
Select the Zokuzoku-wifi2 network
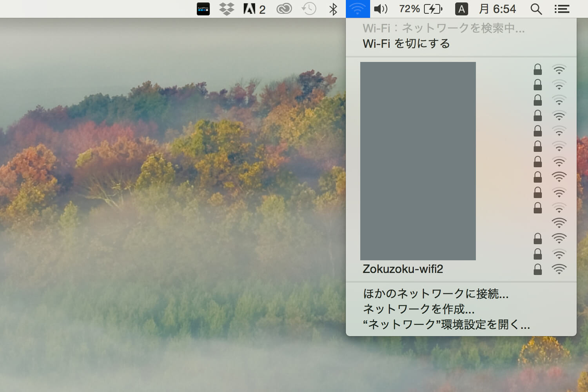[403, 269]
